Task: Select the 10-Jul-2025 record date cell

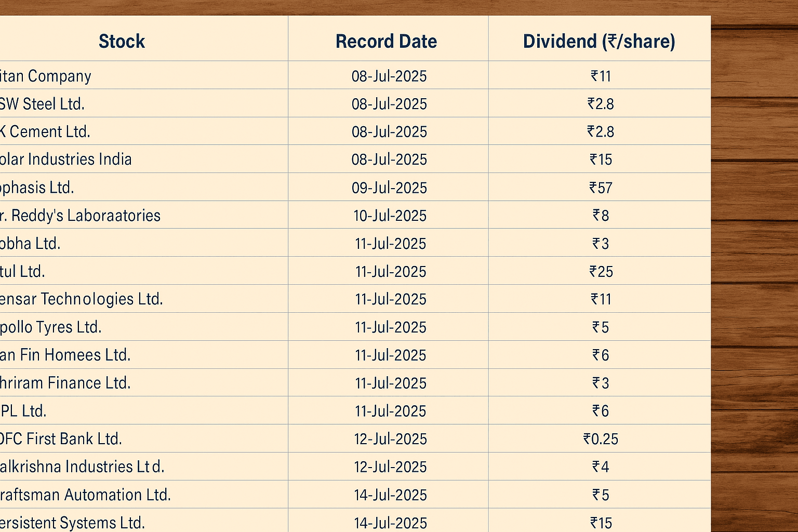Action: [390, 216]
